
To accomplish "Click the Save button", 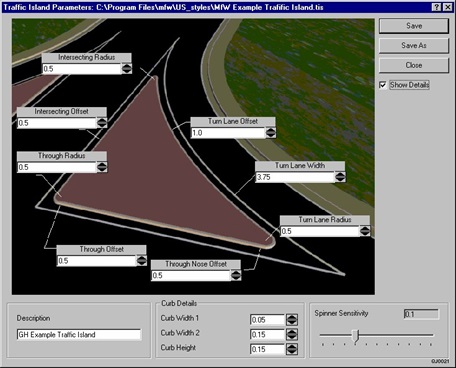I will [414, 26].
